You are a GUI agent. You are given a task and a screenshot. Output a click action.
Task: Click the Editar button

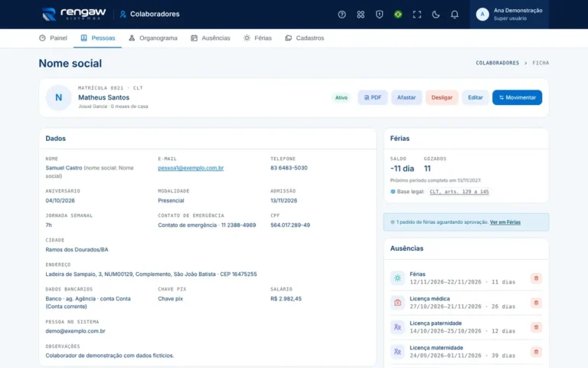475,97
